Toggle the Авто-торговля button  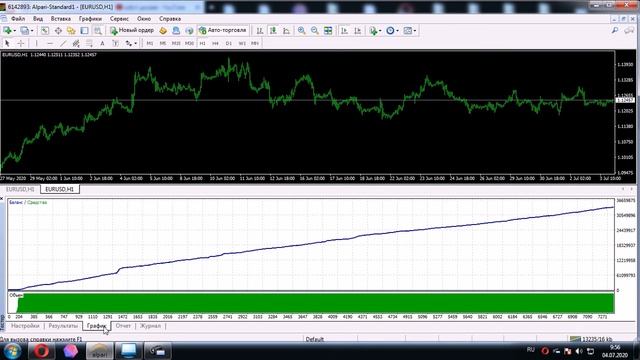pos(223,30)
